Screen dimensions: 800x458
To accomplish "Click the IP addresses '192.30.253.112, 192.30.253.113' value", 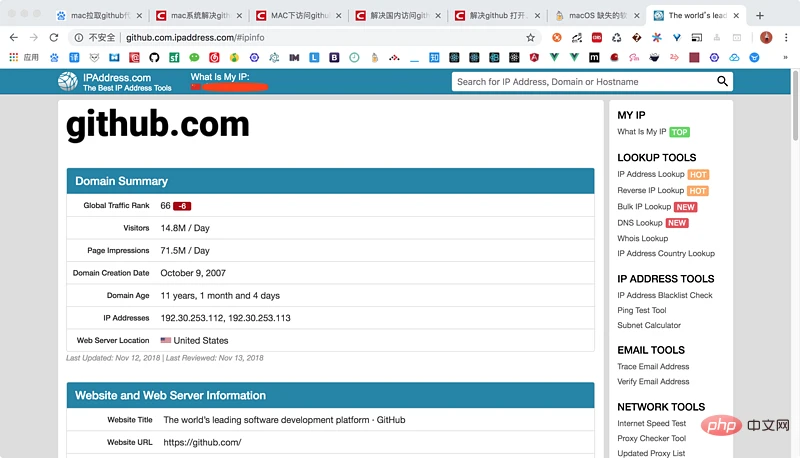I will click(x=226, y=318).
